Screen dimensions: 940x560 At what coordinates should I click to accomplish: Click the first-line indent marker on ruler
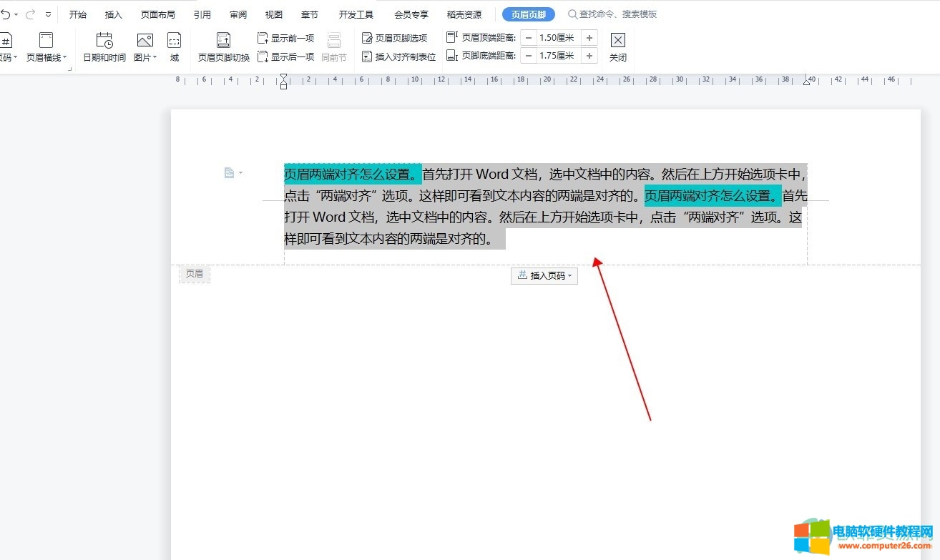coord(284,77)
